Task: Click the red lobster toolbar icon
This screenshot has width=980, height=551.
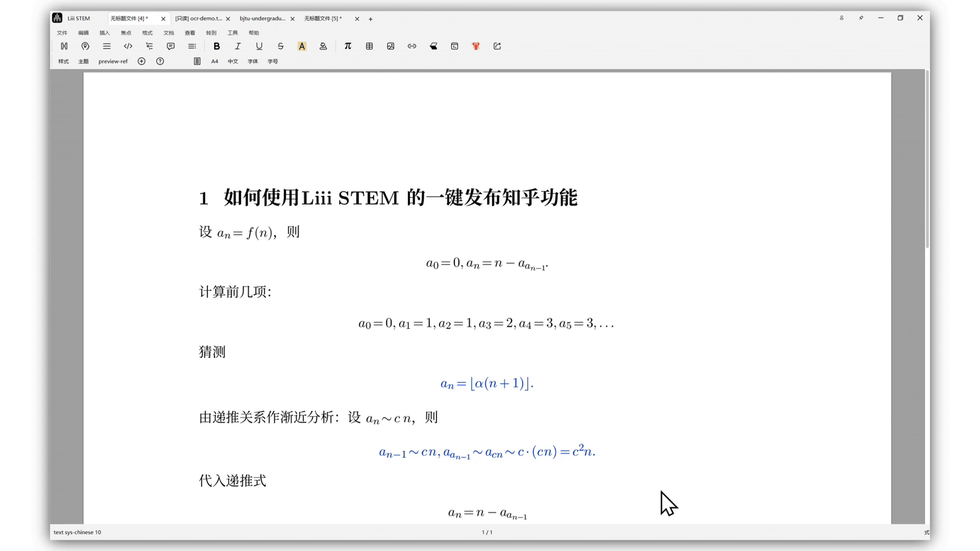Action: point(476,46)
